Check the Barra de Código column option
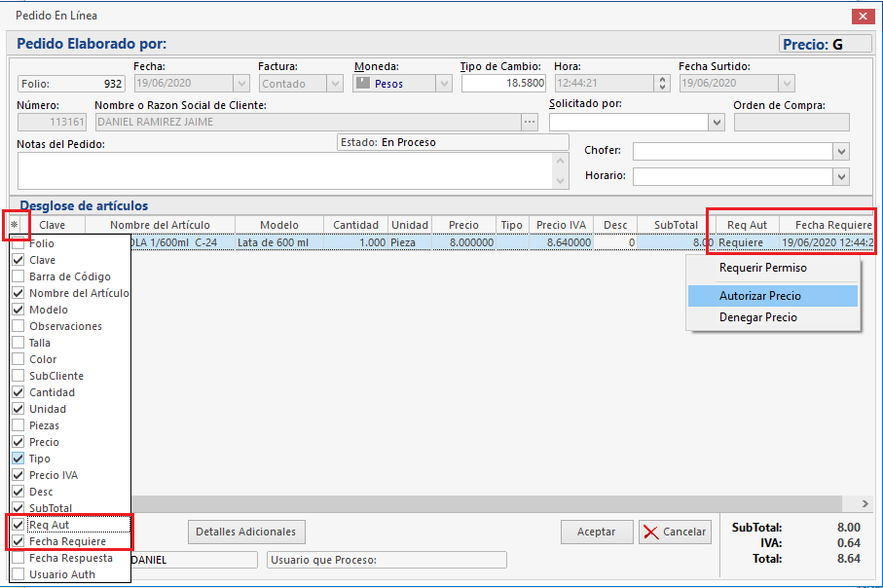Screen dimensions: 883x588 pyautogui.click(x=18, y=276)
